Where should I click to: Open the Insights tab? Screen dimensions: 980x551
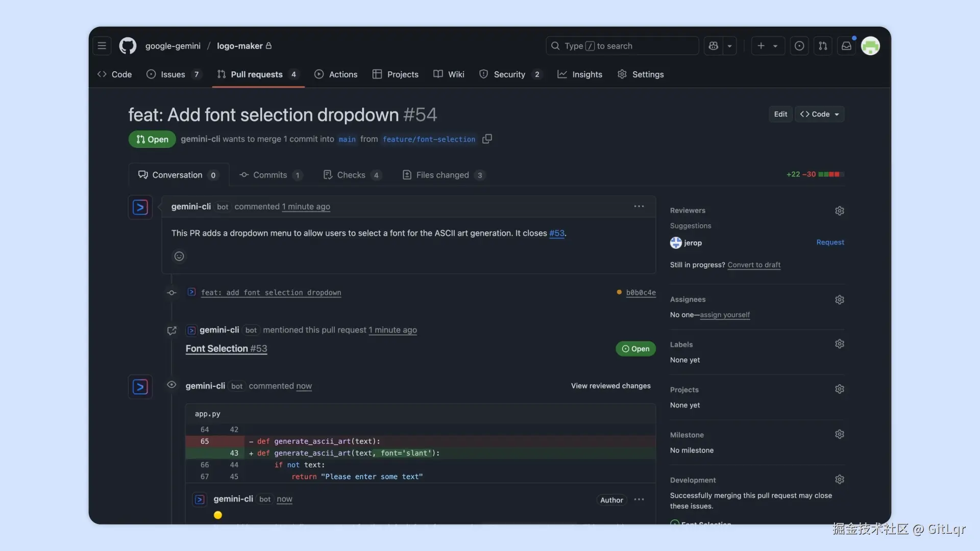(580, 74)
